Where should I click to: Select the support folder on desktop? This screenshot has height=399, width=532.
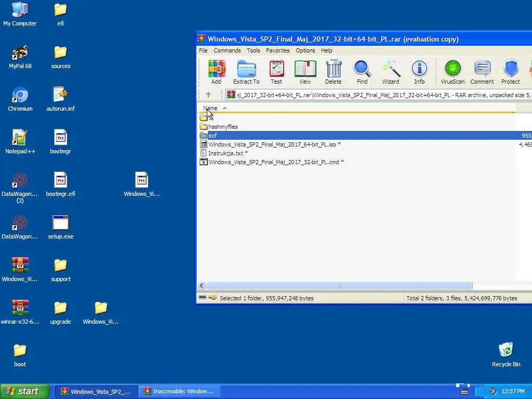pos(60,270)
